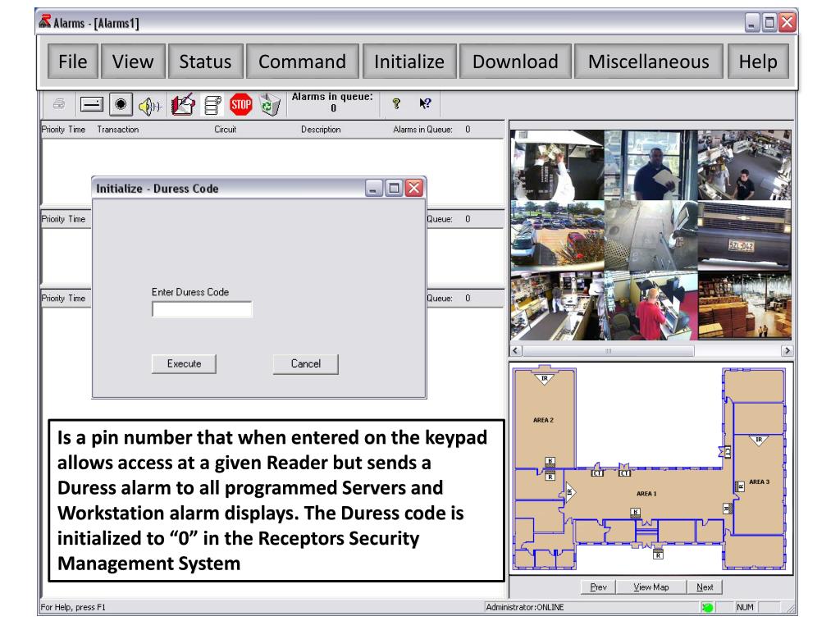Viewport: 840px width, 630px height.
Task: Click the recycle bin icon in toolbar
Action: tap(270, 104)
